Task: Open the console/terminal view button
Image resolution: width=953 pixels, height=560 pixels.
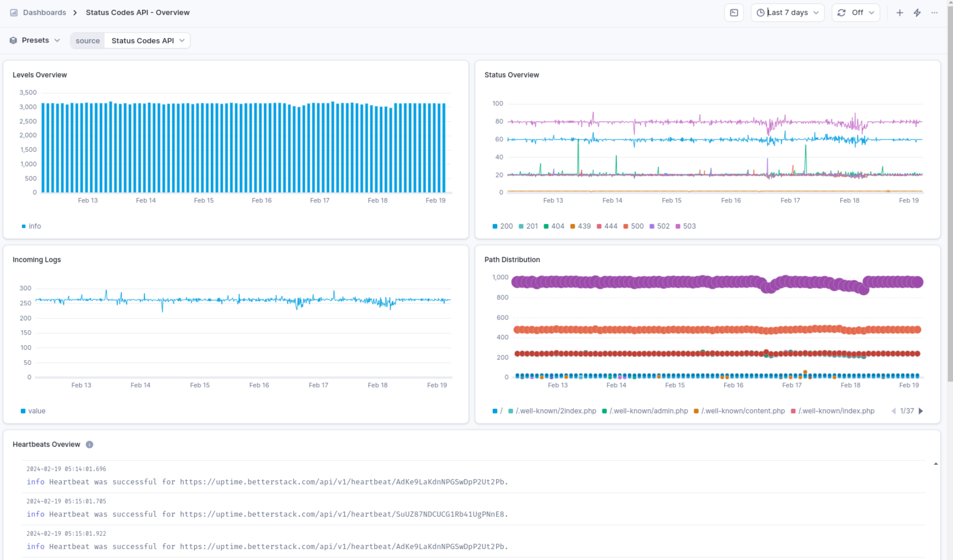Action: coord(734,13)
